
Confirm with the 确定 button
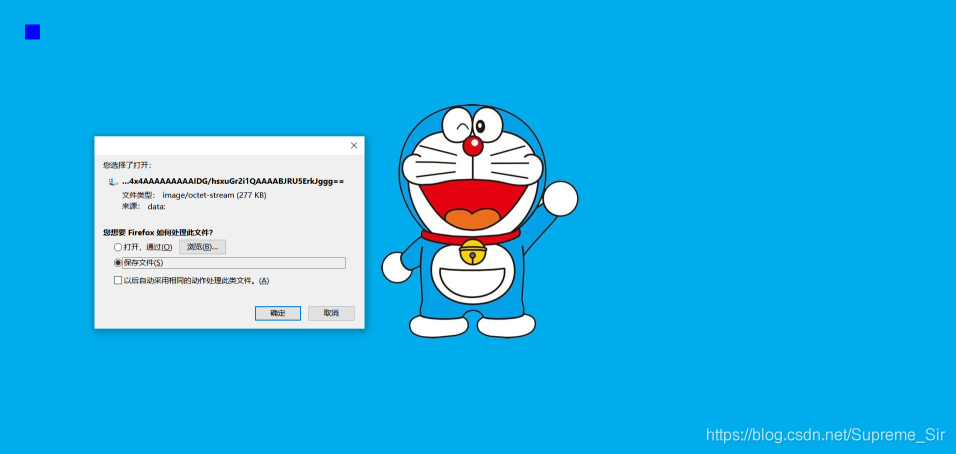pos(277,313)
